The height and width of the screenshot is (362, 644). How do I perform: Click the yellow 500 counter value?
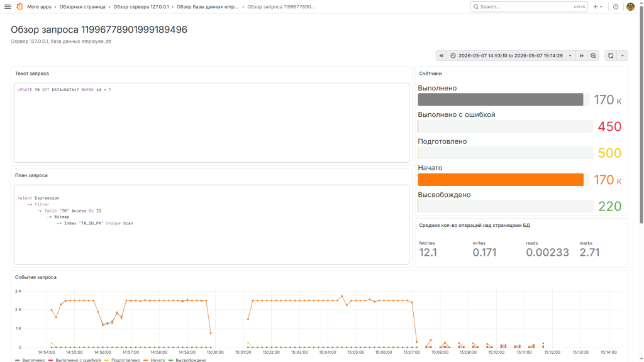[609, 153]
